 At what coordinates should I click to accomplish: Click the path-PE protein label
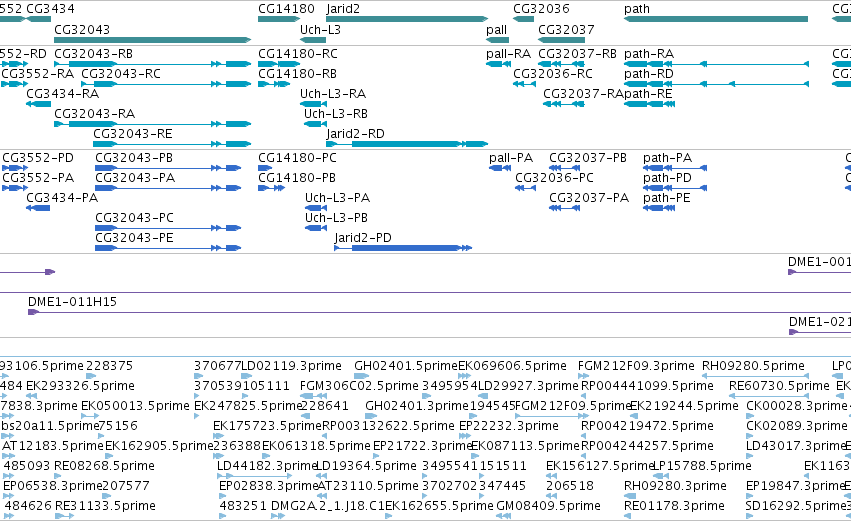pos(666,198)
